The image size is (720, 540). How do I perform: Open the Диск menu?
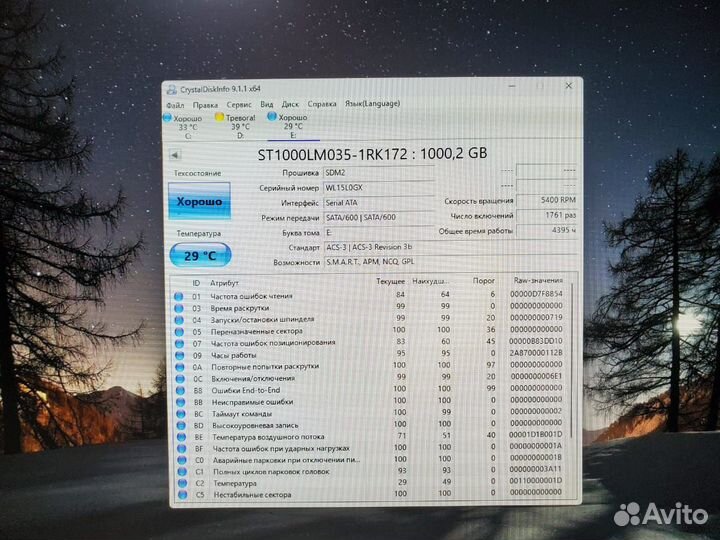click(x=290, y=104)
